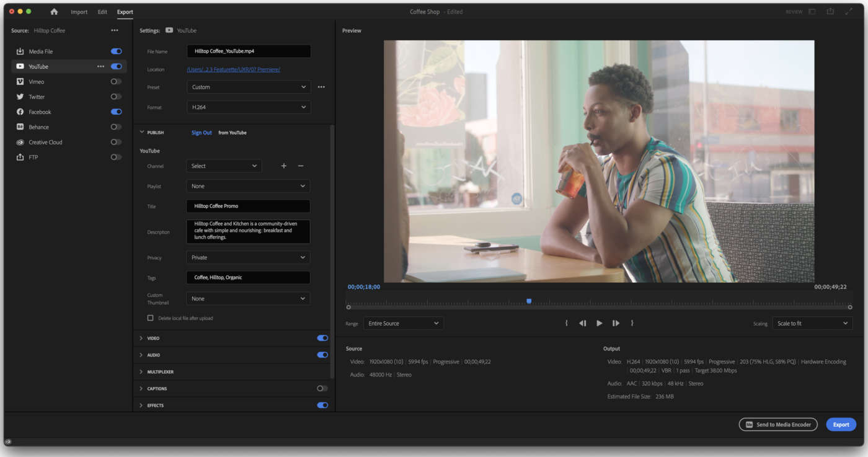Click the step forward frame icon
The image size is (868, 457).
(x=616, y=323)
